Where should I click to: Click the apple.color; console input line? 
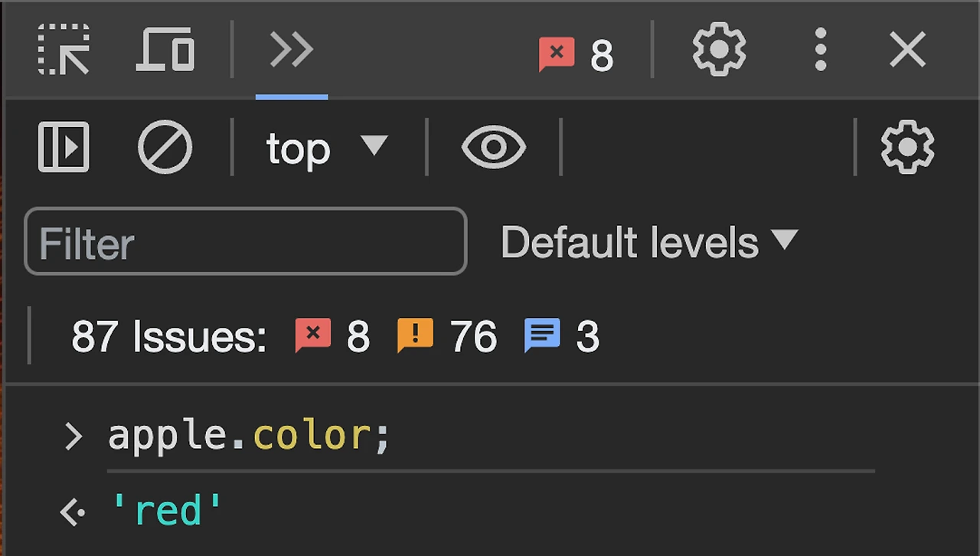click(x=250, y=436)
